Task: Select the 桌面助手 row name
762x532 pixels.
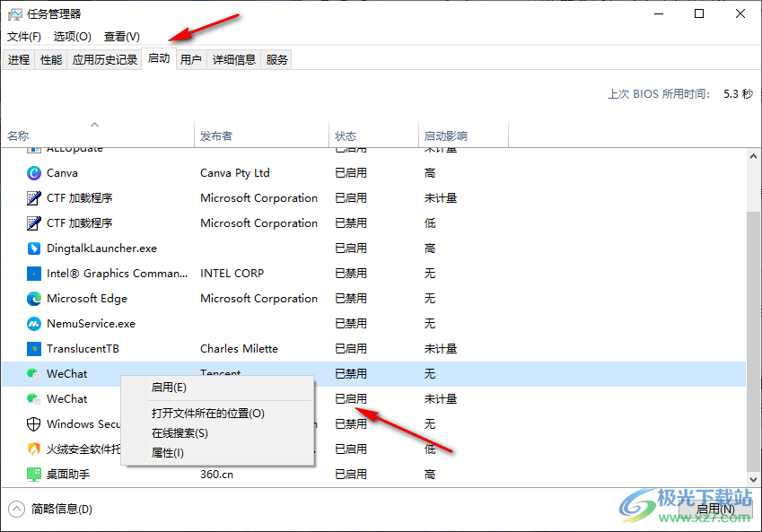Action: coord(68,475)
